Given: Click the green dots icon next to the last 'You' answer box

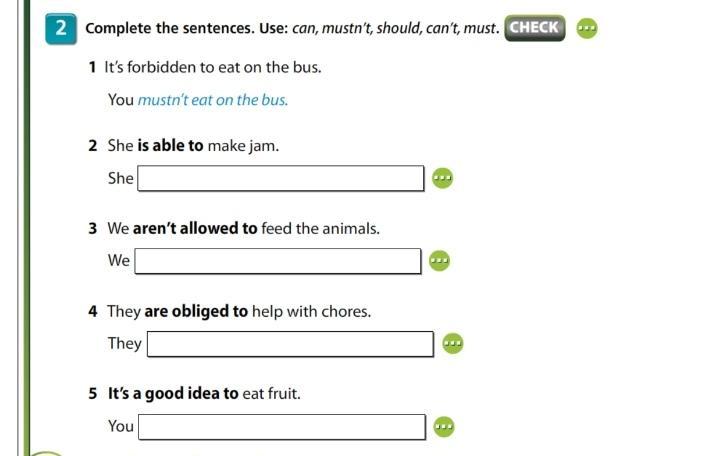Looking at the screenshot, I should click(x=443, y=427).
